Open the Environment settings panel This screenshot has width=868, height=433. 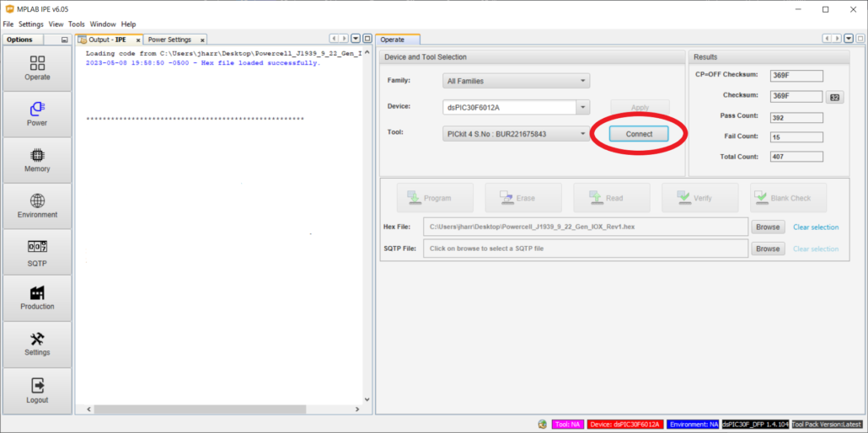(x=37, y=206)
